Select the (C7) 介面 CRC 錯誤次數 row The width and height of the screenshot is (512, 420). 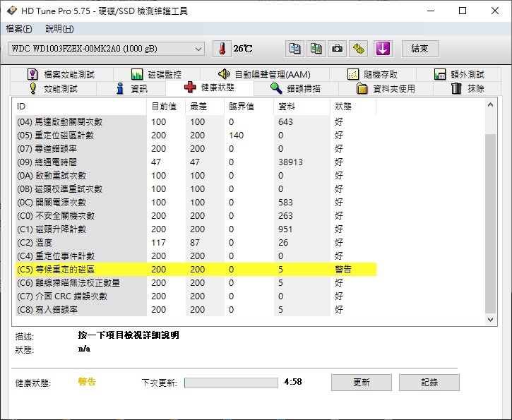pos(196,296)
